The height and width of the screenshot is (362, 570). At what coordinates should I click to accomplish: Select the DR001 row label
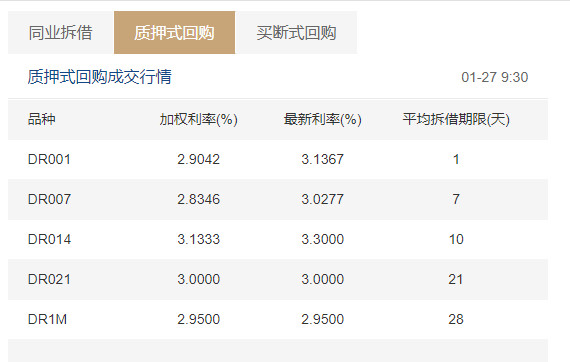point(49,159)
